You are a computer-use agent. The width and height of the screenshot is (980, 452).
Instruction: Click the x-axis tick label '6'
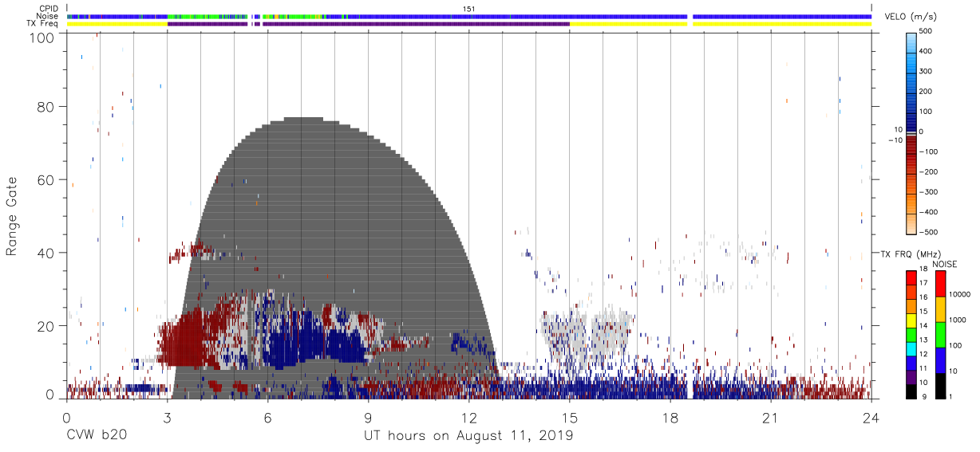click(267, 417)
